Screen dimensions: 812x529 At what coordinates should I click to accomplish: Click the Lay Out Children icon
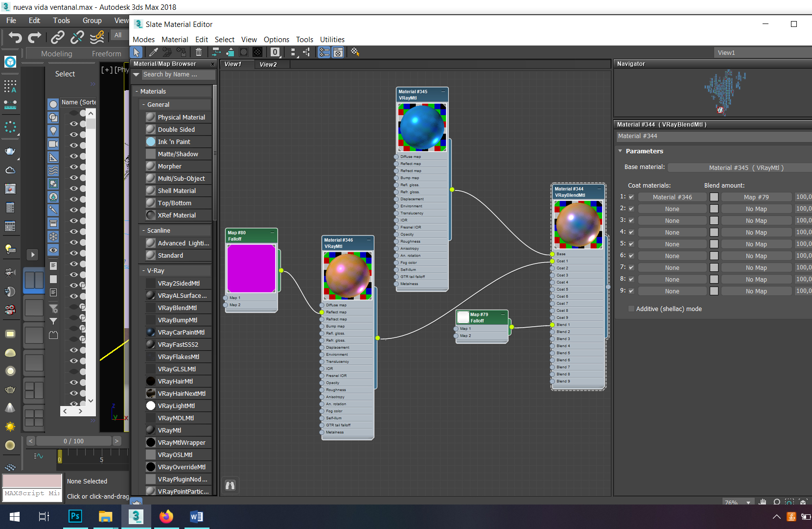pos(306,52)
